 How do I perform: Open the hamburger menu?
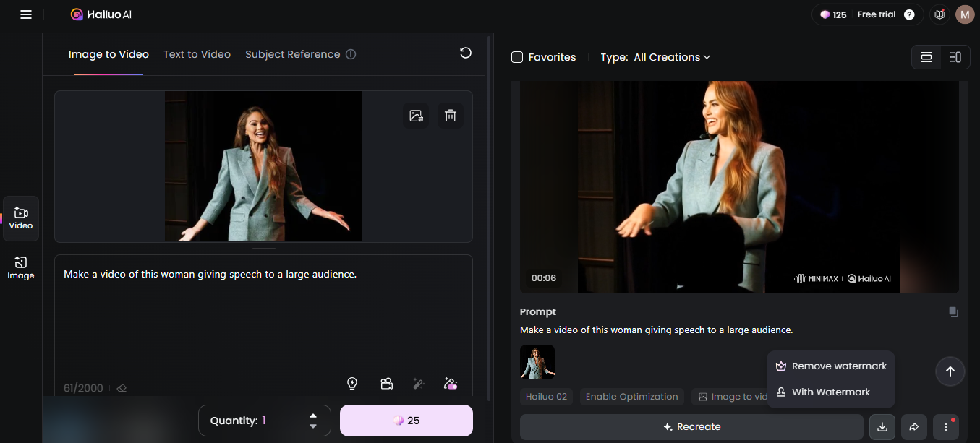26,14
